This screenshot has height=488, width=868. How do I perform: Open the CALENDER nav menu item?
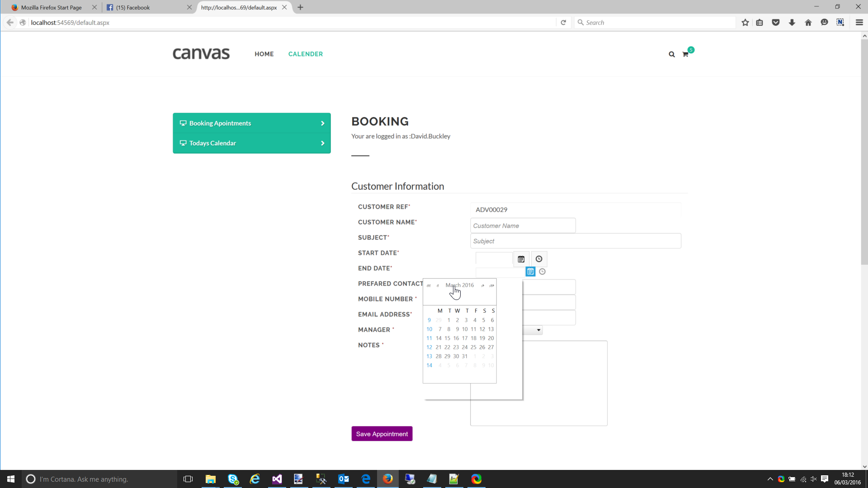pos(306,54)
